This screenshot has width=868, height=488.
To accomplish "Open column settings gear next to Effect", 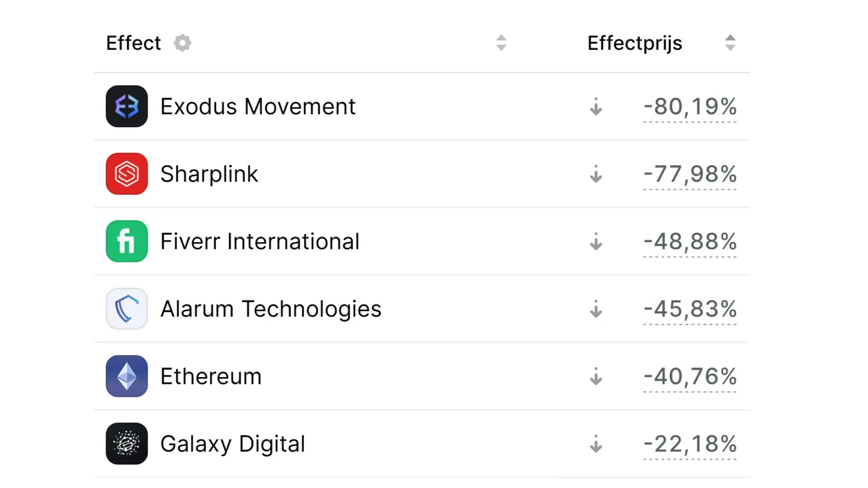I will (182, 43).
